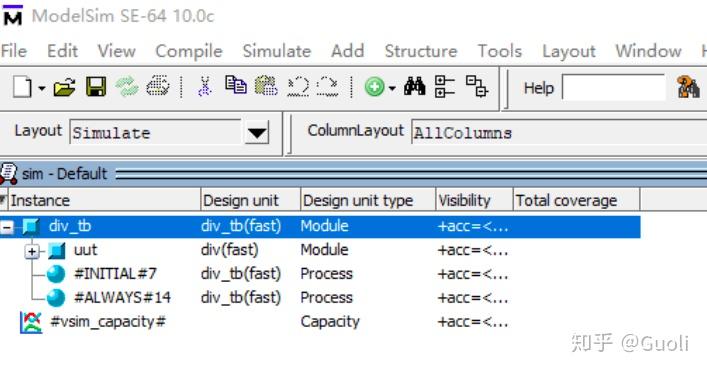Select the #vsim_capacity# row
This screenshot has width=707, height=371.
[320, 322]
